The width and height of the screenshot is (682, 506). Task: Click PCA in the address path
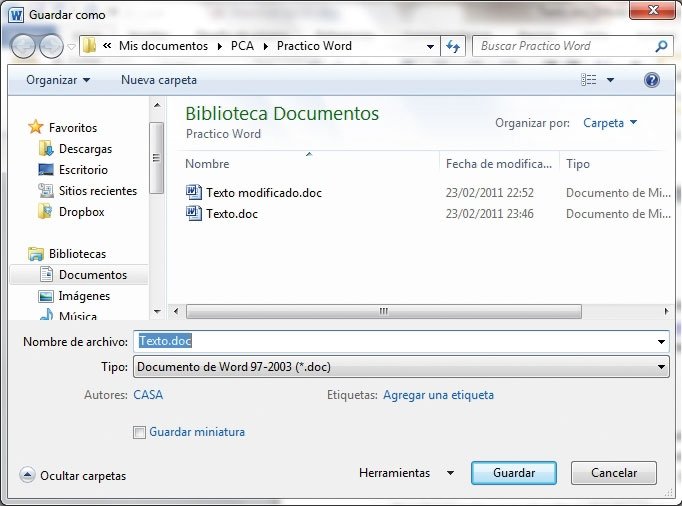click(242, 46)
